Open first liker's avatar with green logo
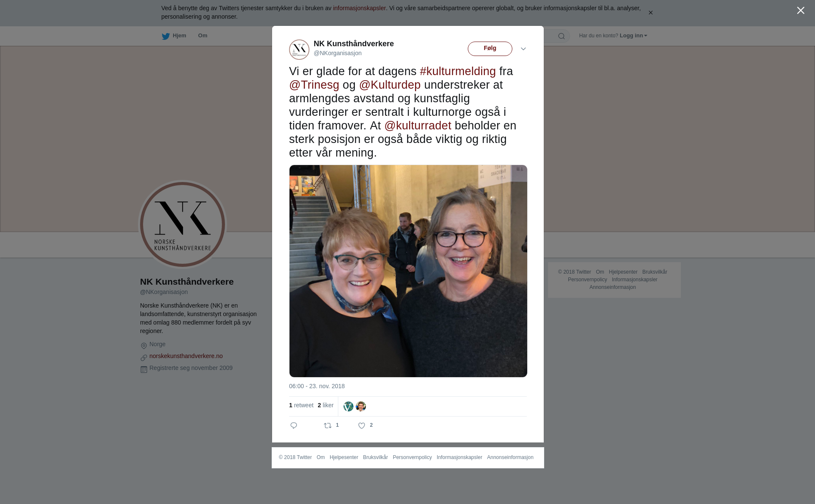The image size is (815, 504). pyautogui.click(x=348, y=406)
